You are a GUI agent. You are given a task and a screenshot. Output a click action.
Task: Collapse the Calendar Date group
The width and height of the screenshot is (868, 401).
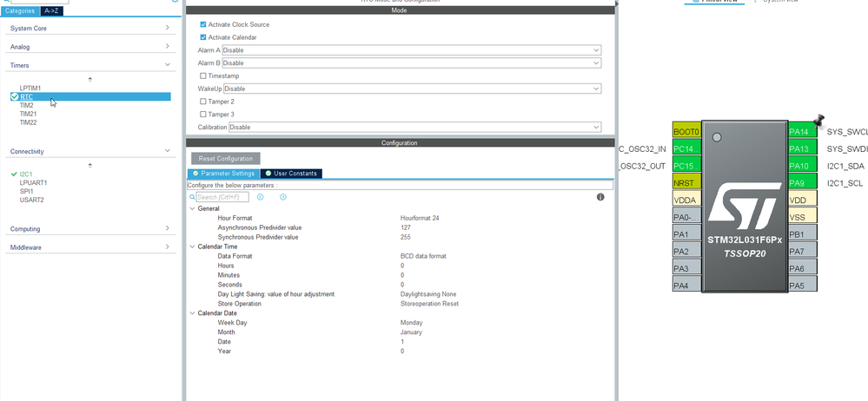[x=193, y=313]
